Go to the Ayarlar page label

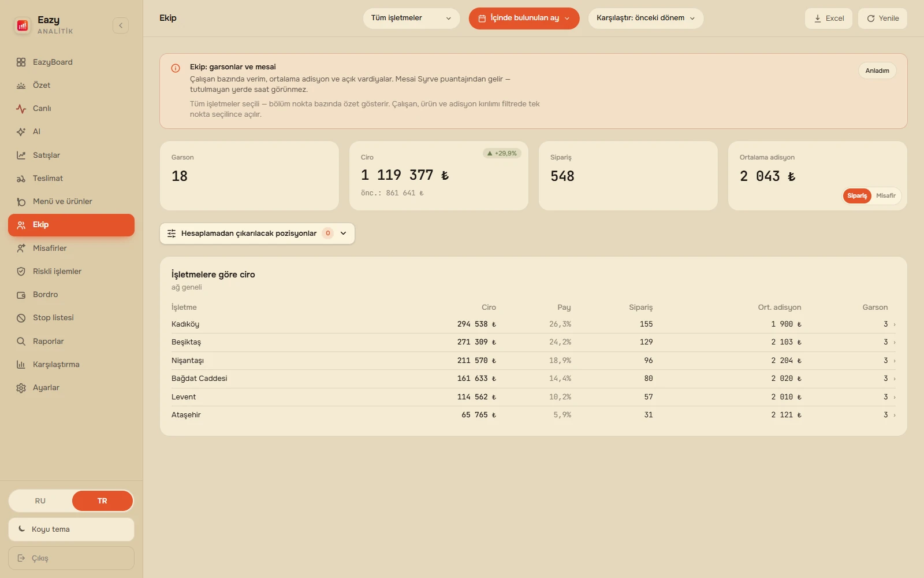tap(46, 388)
